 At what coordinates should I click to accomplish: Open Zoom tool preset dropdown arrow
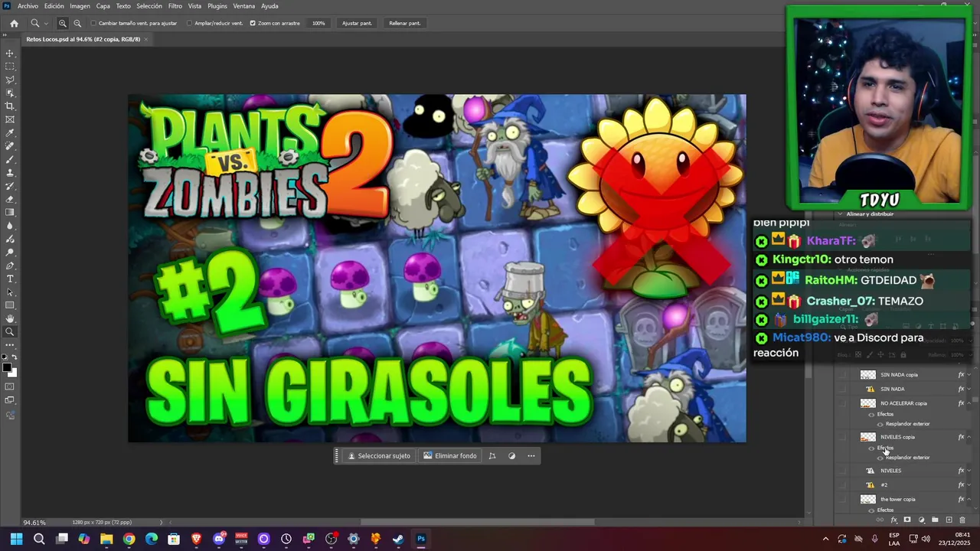[46, 24]
